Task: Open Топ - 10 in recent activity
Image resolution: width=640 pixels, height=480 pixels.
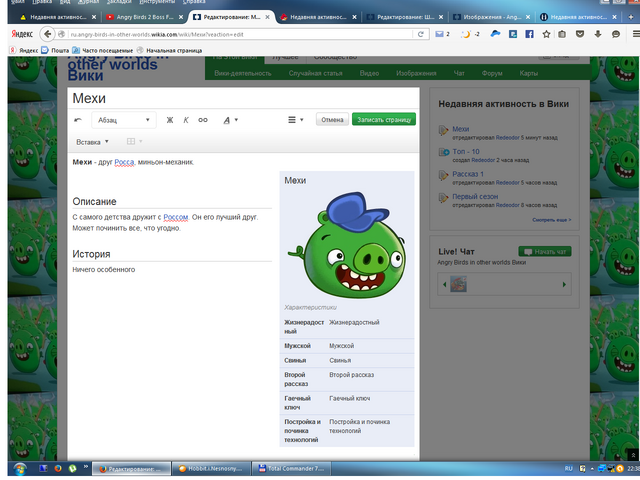Action: pos(465,151)
